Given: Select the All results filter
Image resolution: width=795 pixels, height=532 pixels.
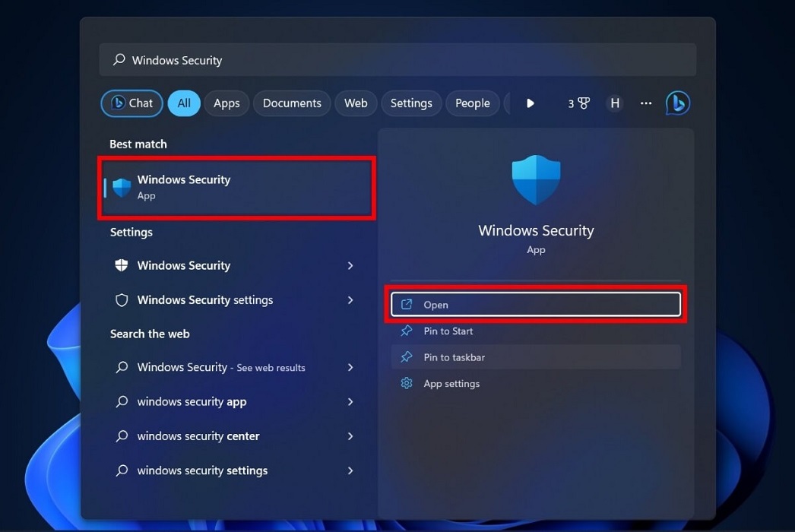Looking at the screenshot, I should (x=183, y=103).
